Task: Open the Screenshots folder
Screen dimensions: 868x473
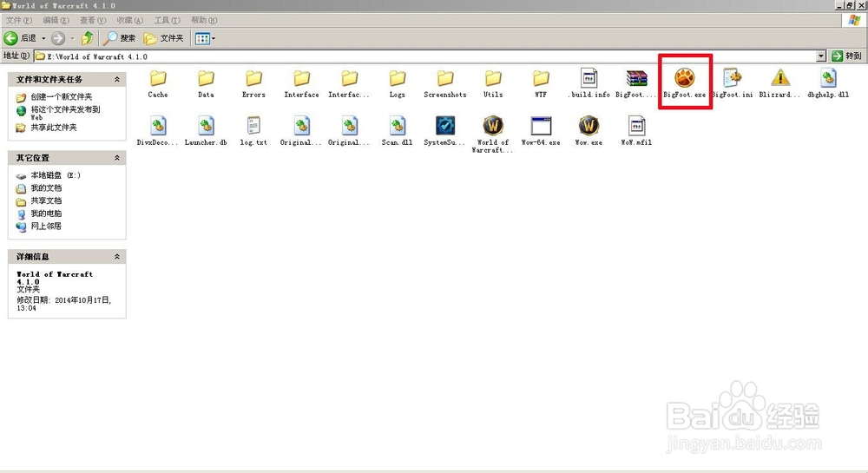Action: tap(445, 83)
